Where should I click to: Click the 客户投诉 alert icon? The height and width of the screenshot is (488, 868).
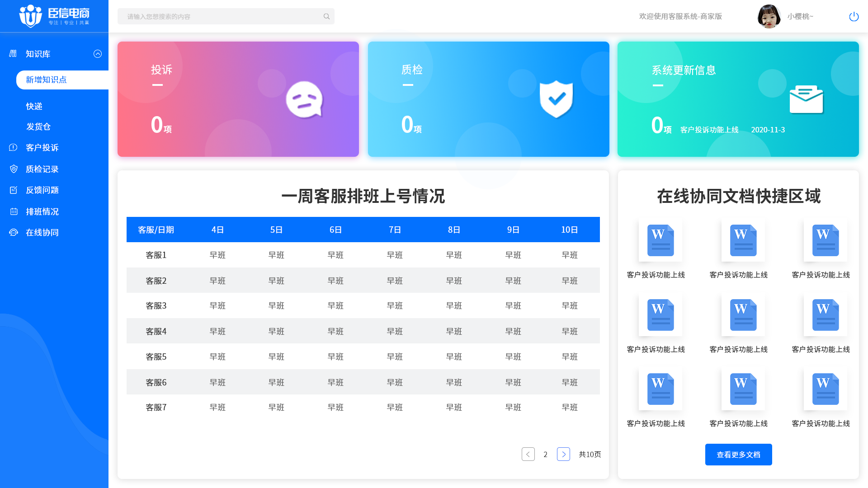tap(13, 147)
